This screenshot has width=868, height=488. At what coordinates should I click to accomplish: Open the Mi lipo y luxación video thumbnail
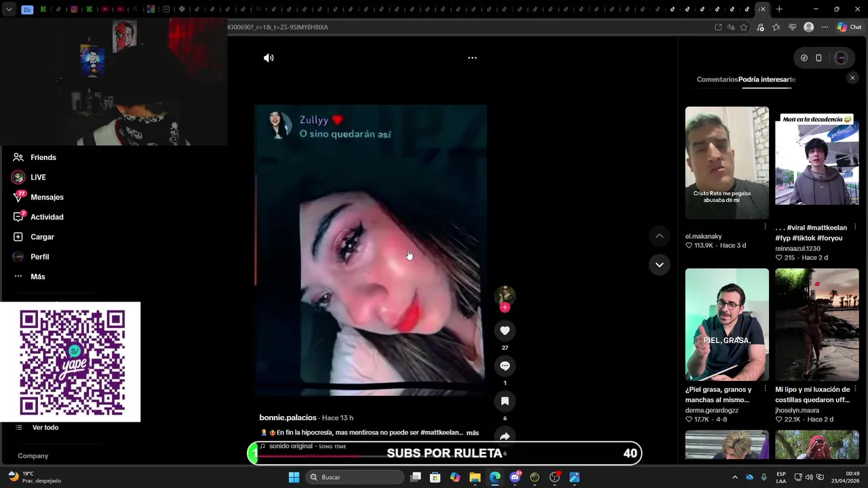[817, 325]
